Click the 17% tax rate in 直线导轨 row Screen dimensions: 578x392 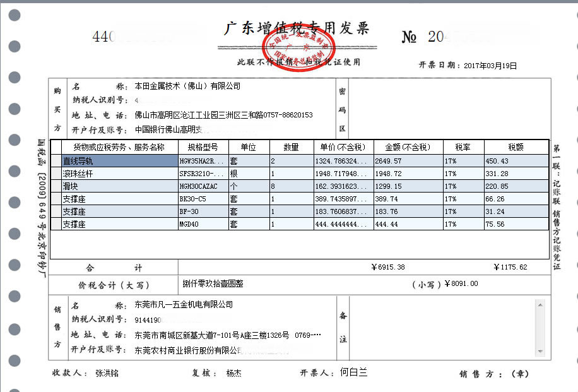463,161
